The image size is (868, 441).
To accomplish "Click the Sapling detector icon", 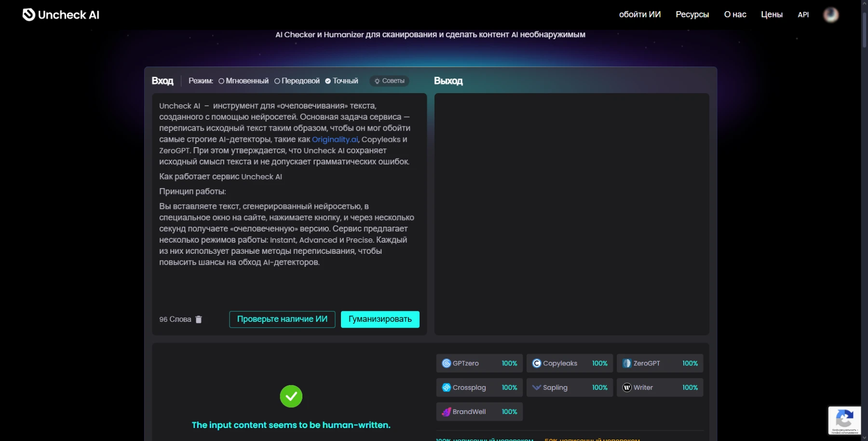I will 536,387.
